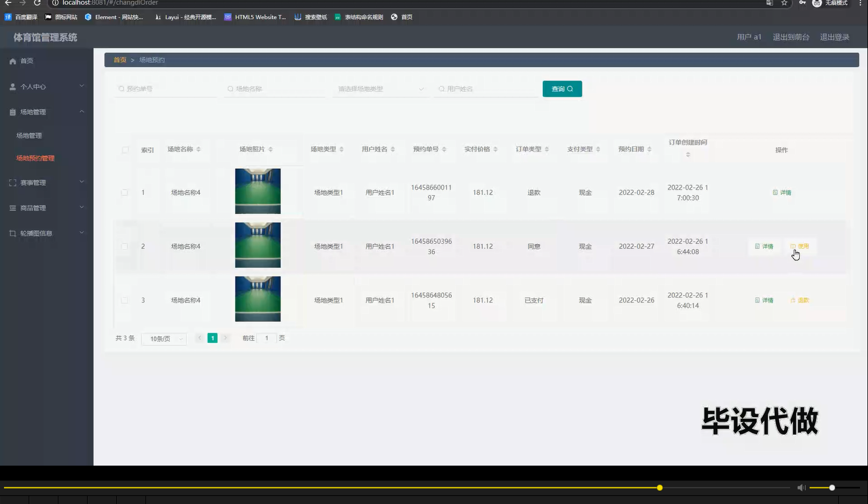Click the browser back arrow
Screen dimensions: 868x504
(8, 3)
